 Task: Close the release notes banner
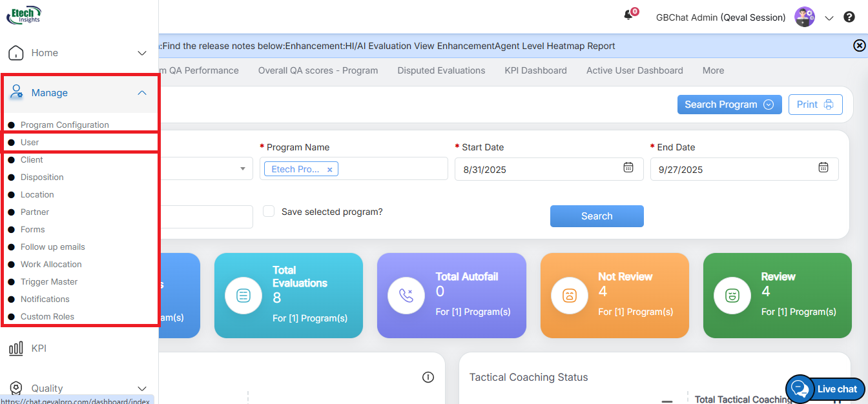click(859, 45)
